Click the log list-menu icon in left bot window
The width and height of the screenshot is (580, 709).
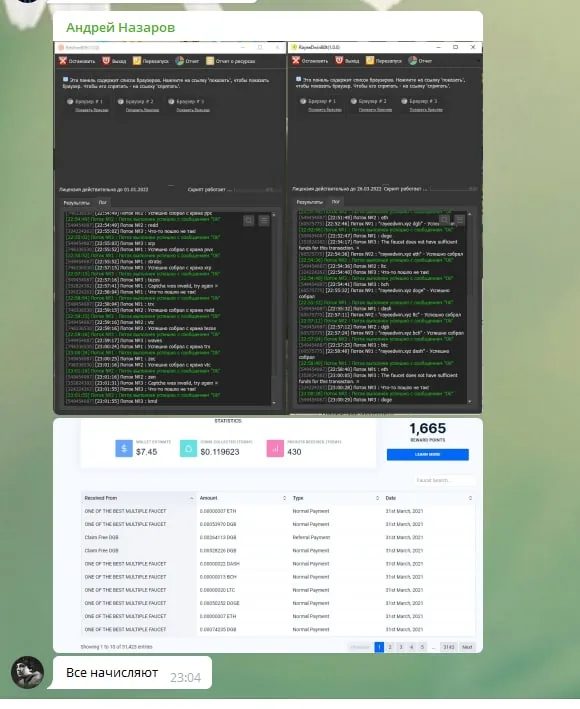(264, 221)
